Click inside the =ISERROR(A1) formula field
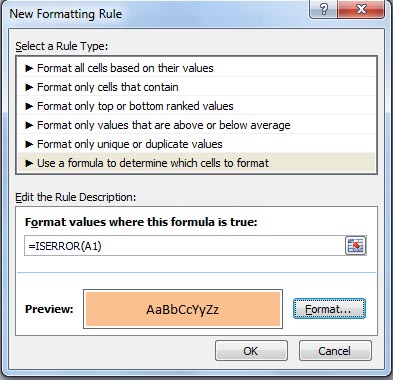393x380 pixels. [184, 246]
